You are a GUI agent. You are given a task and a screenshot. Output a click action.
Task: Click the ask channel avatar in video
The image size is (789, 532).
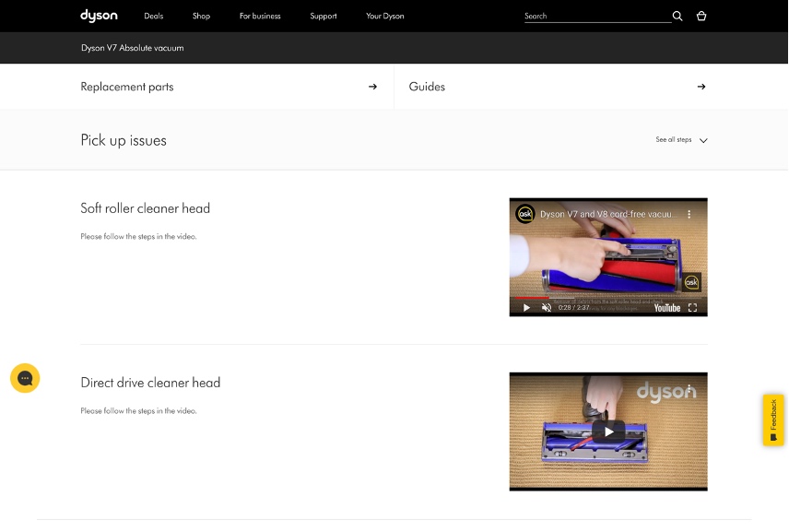pyautogui.click(x=524, y=214)
